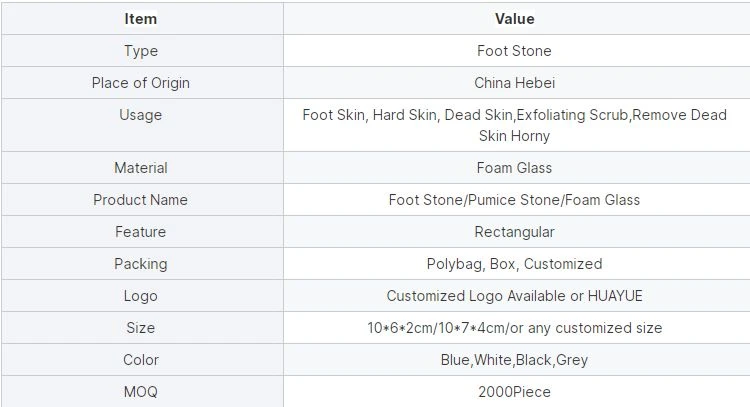
Task: Click the Value column header
Action: pos(515,19)
